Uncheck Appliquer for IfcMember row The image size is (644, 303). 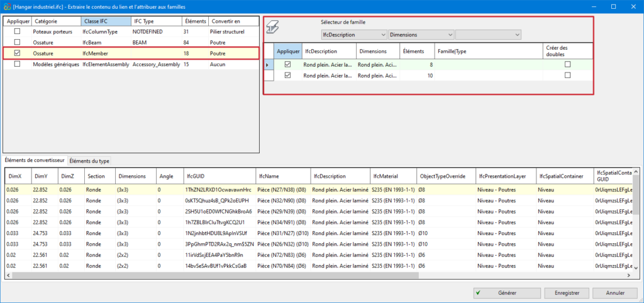pyautogui.click(x=17, y=53)
